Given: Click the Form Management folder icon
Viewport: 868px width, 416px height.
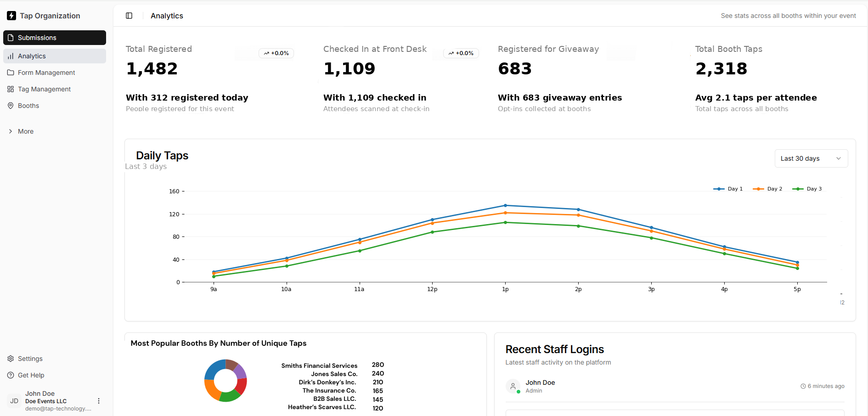Looking at the screenshot, I should pos(11,72).
